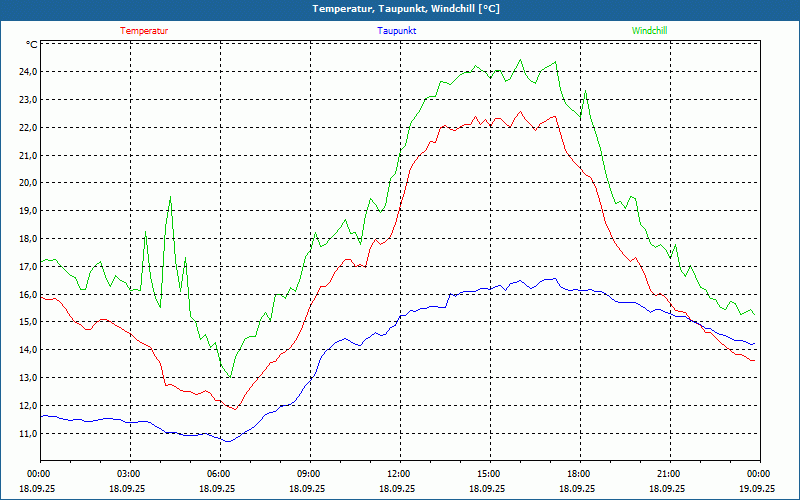
Task: Click the 06:00 time marker on the x-axis
Action: pos(219,474)
